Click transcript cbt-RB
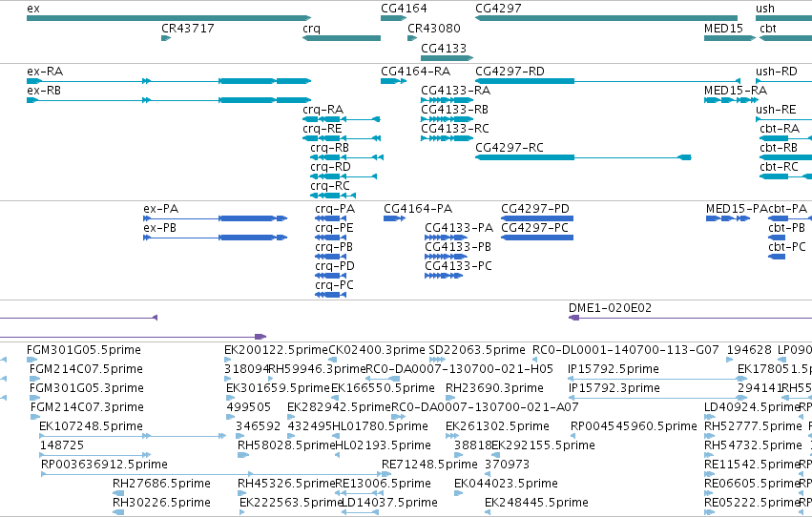Viewport: 812px width, 517px height. click(x=785, y=156)
